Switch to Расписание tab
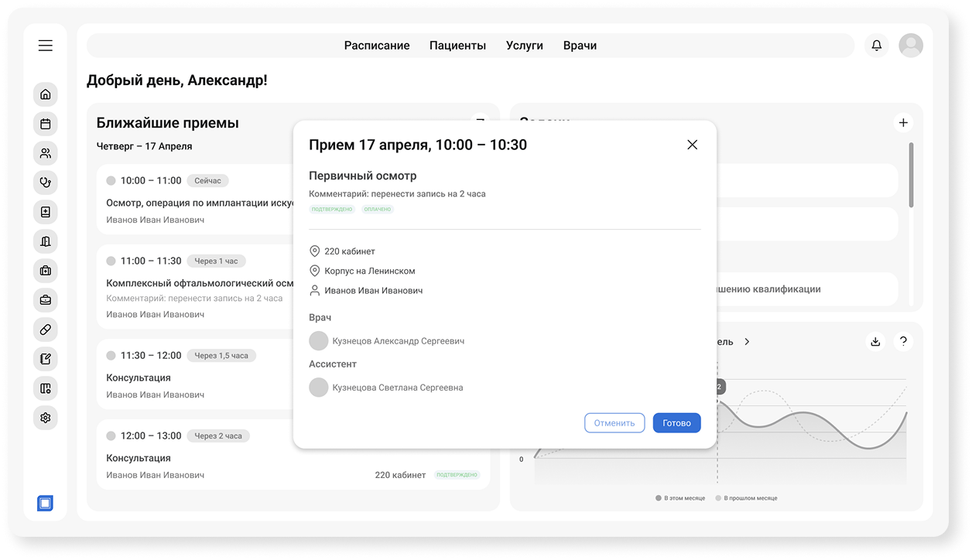The width and height of the screenshot is (972, 560). (x=377, y=46)
